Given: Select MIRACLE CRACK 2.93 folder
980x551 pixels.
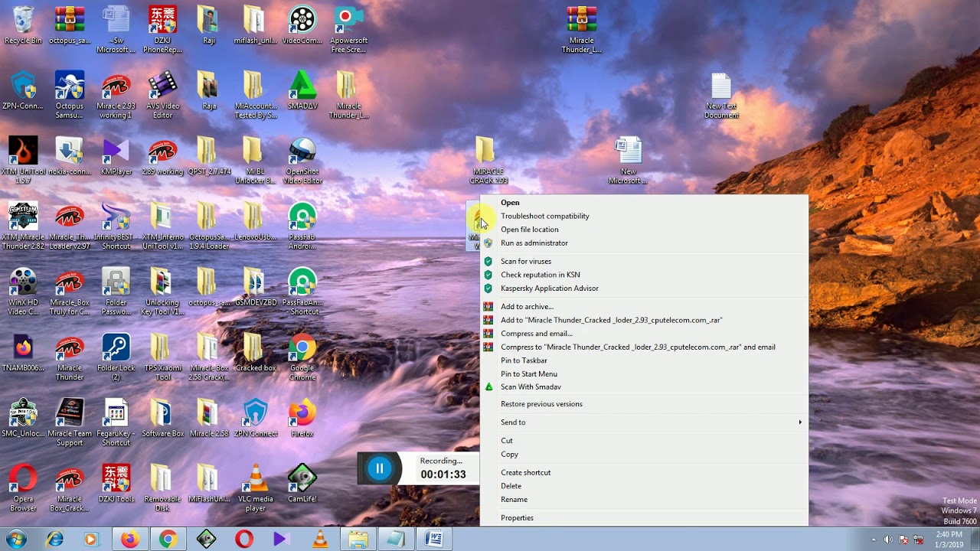Looking at the screenshot, I should (488, 161).
